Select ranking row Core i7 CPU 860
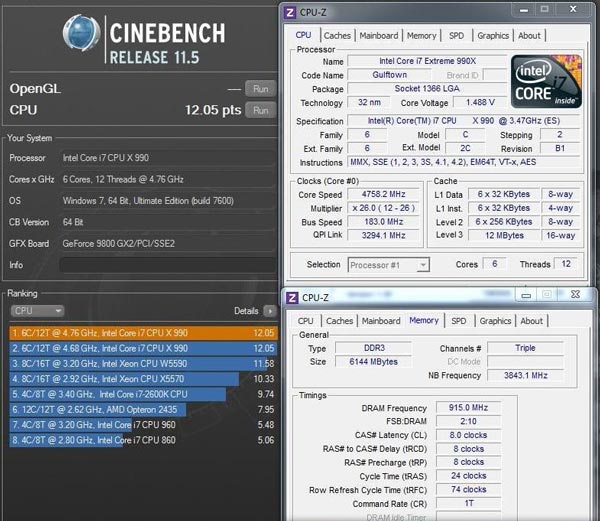The image size is (600, 521). tap(143, 440)
